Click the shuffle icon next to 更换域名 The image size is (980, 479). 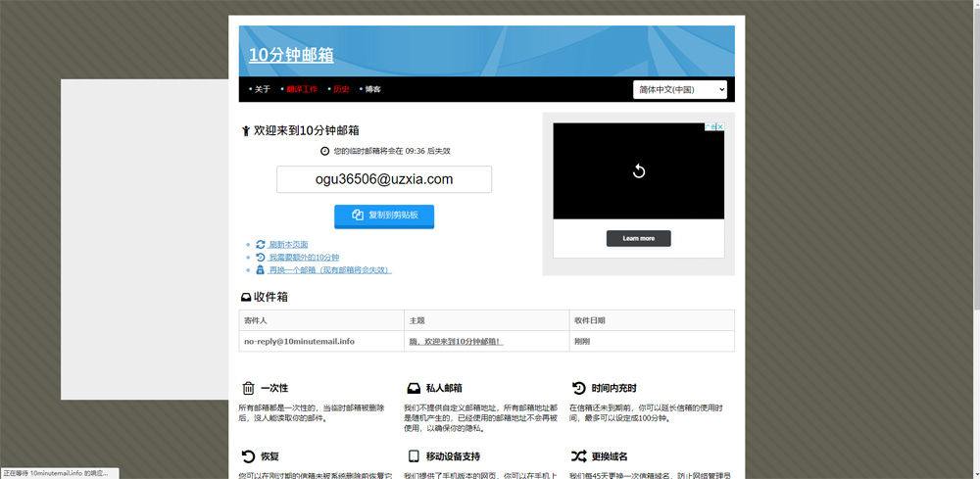[x=578, y=455]
